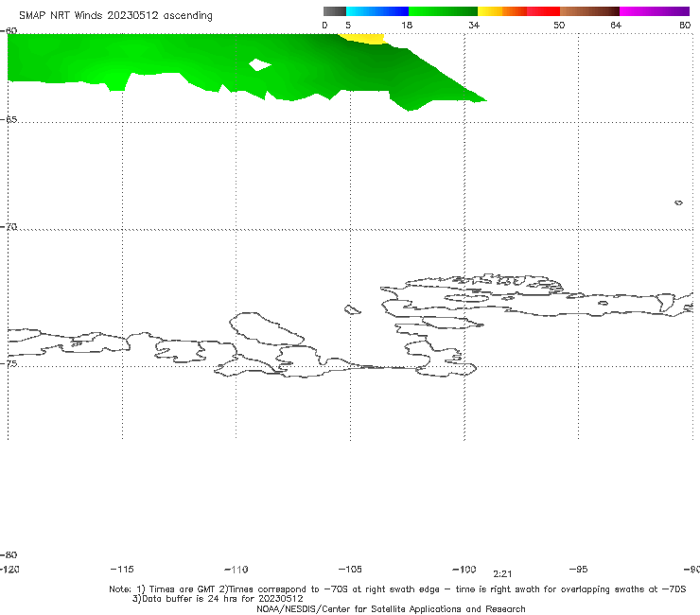Click the longitude label '-100'
The width and height of the screenshot is (700, 615).
coord(464,569)
